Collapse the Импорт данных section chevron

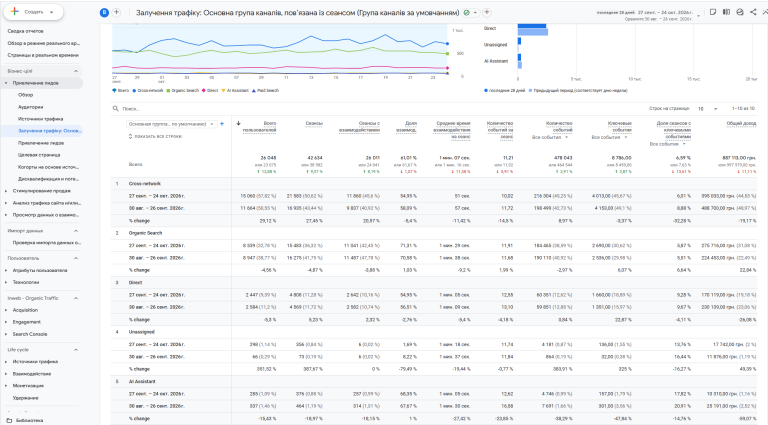coord(76,231)
